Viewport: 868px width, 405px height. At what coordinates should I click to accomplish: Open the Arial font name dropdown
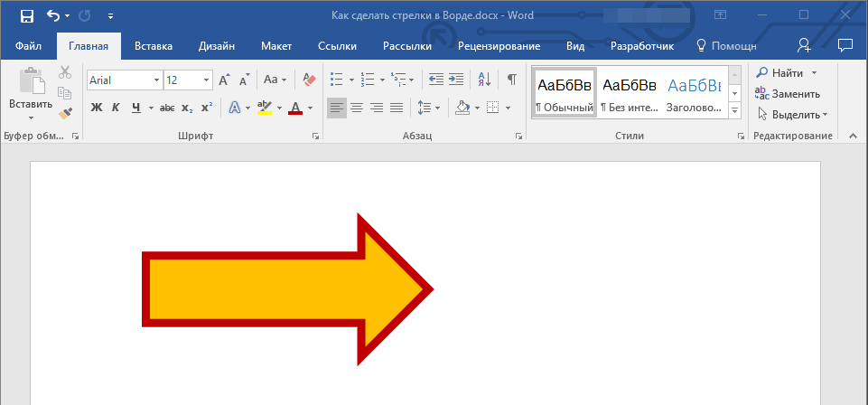click(x=156, y=80)
